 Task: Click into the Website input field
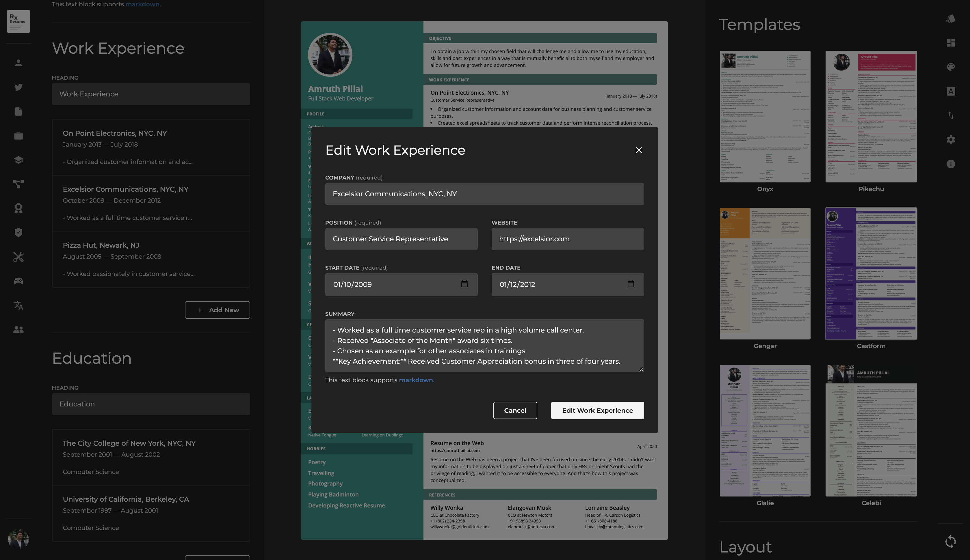coord(567,239)
